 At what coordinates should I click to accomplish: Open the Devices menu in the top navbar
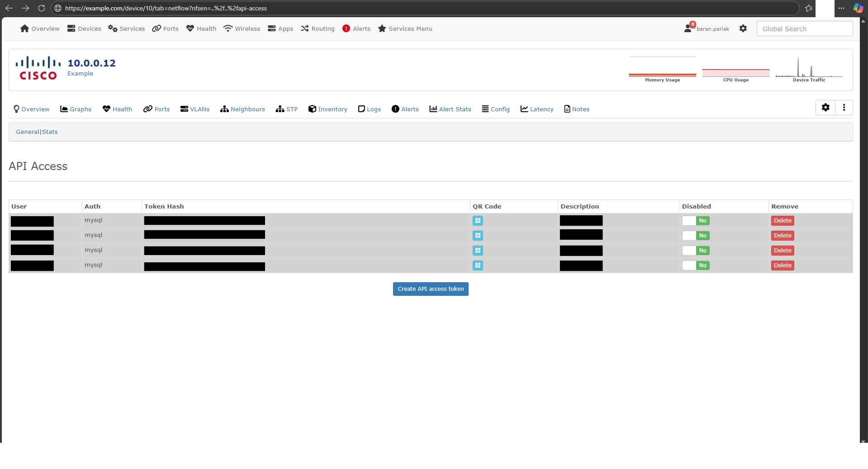coord(84,28)
